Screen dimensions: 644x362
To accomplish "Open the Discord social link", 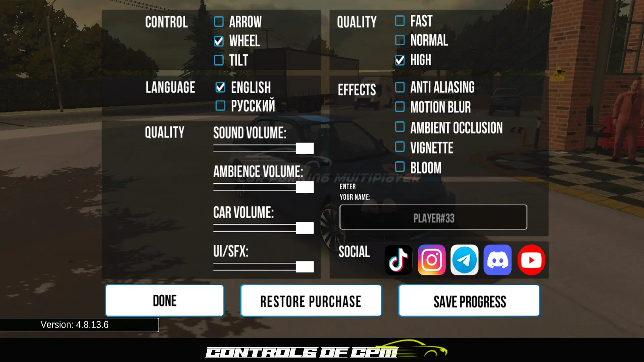I will click(x=498, y=260).
